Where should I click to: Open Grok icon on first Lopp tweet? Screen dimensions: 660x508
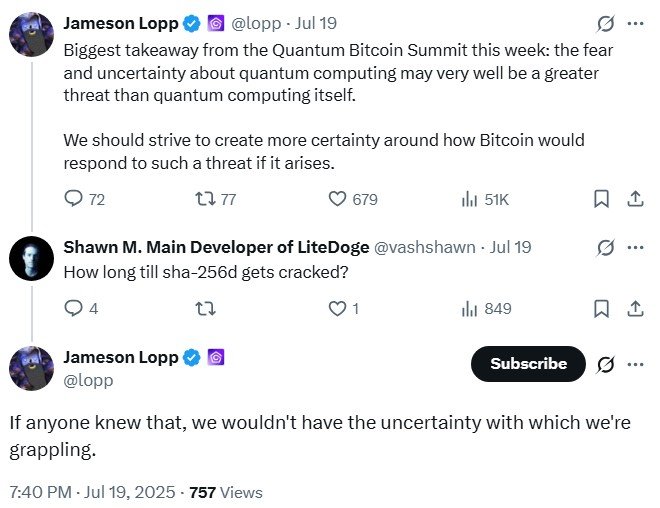coord(605,22)
